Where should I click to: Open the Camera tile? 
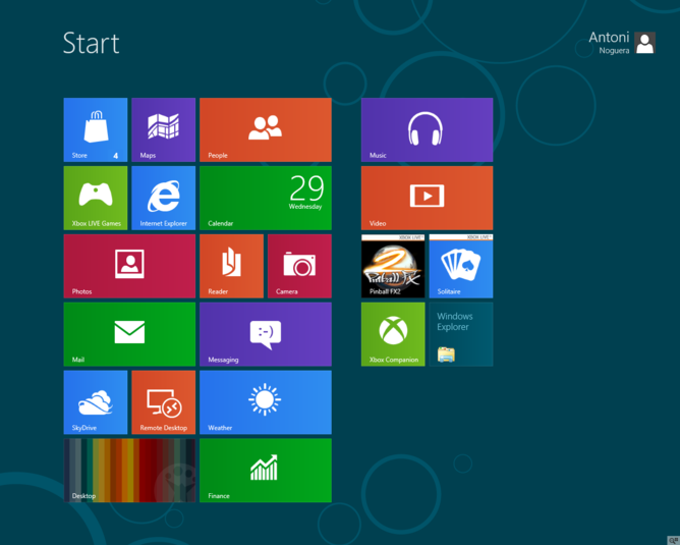300,266
